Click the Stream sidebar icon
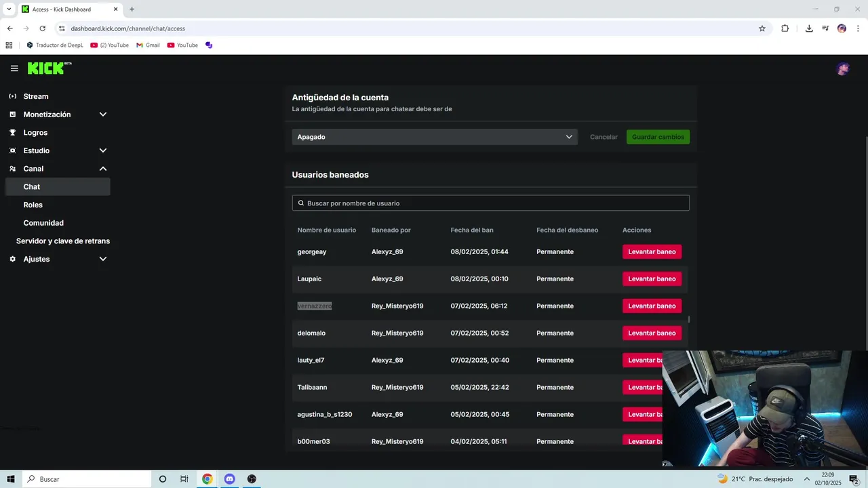The width and height of the screenshot is (868, 488). [x=12, y=96]
